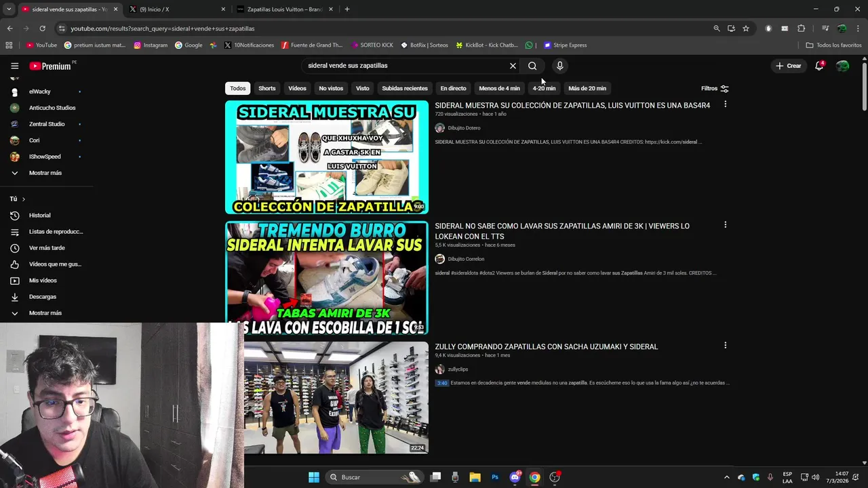Select the Todos filter chip

point(237,89)
